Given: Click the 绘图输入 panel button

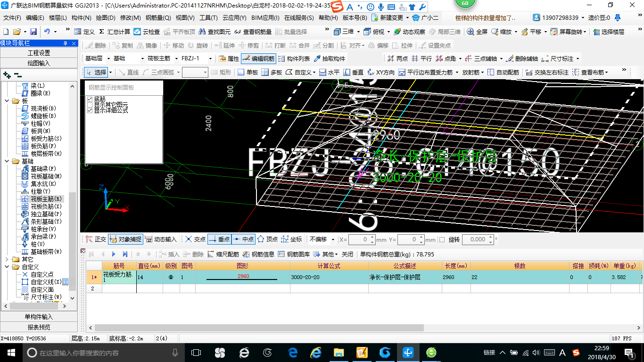Looking at the screenshot, I should [39, 63].
